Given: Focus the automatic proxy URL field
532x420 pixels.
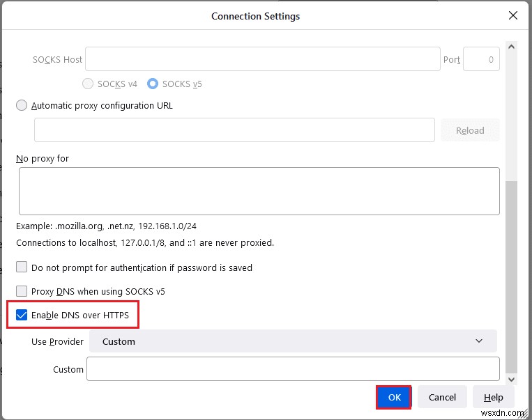Looking at the screenshot, I should coord(234,130).
